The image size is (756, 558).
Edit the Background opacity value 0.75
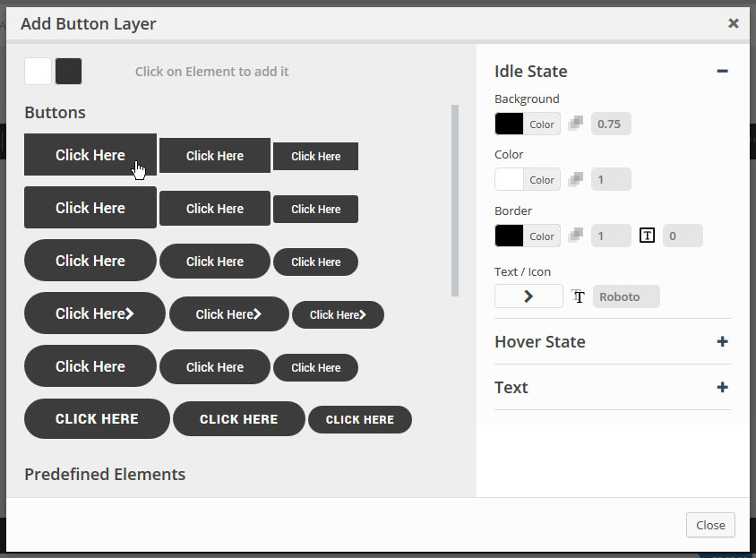coord(610,123)
